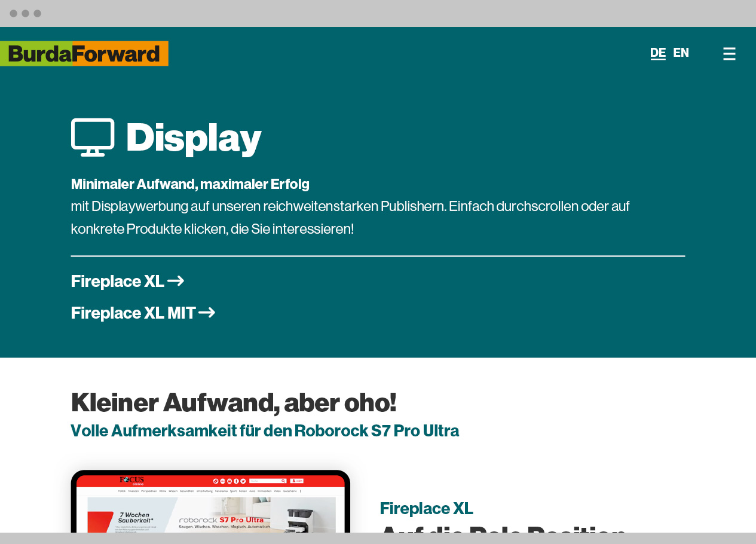Click the 'Kleiner Aufwand, aber oho!' heading
Image resolution: width=756 pixels, height=544 pixels.
pos(233,402)
